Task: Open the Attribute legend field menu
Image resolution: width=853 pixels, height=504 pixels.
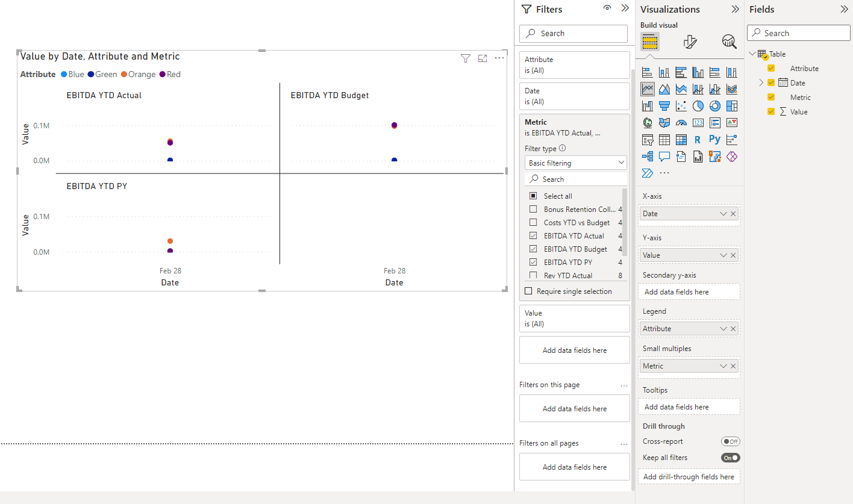Action: point(723,329)
